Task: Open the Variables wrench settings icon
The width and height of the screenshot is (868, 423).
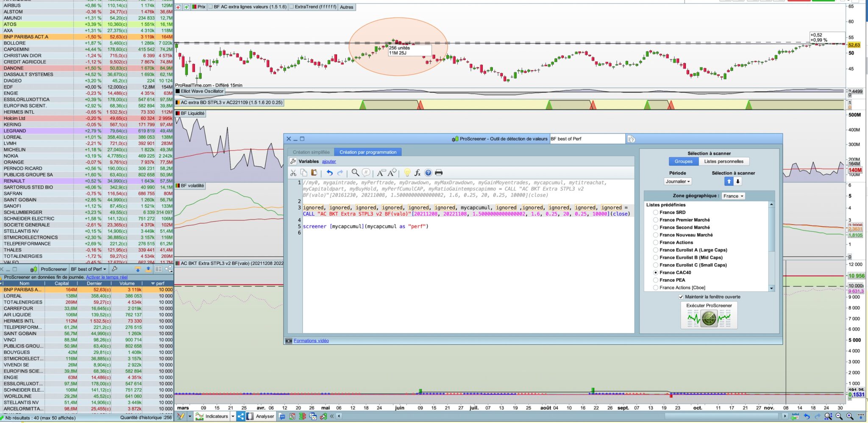Action: point(293,161)
